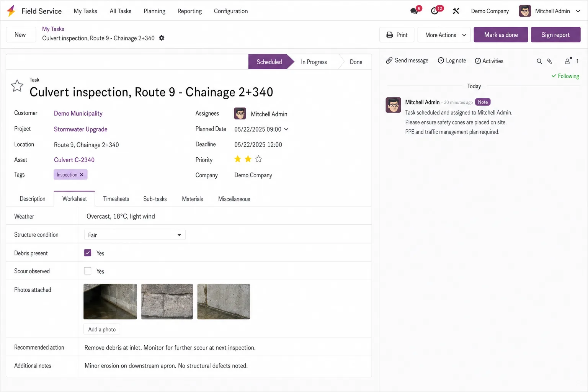Set priority to second star

[x=248, y=159]
